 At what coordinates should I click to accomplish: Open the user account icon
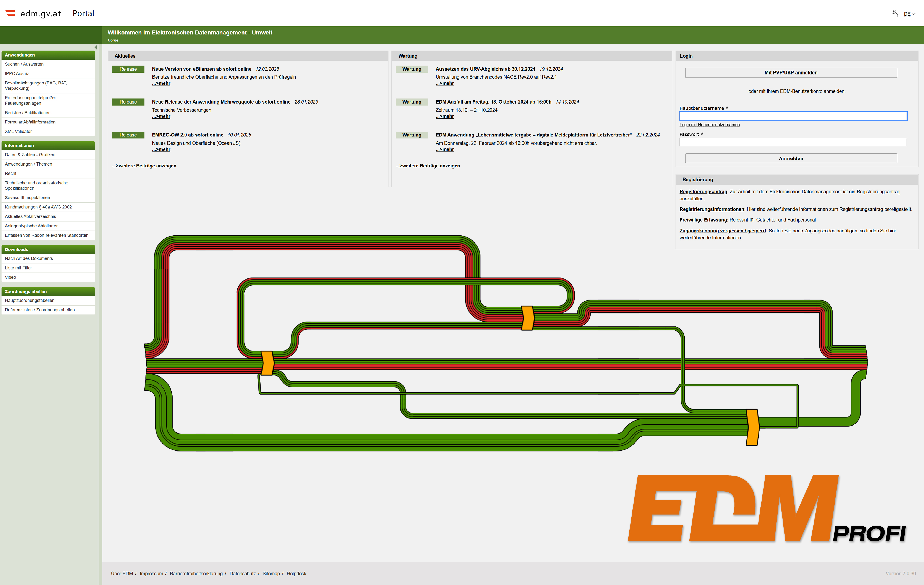(895, 13)
